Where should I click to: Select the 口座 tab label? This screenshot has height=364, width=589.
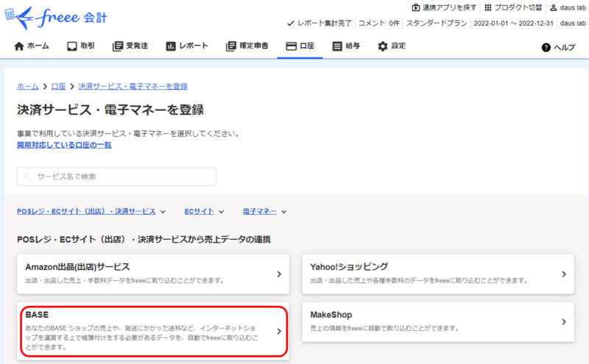pyautogui.click(x=307, y=46)
